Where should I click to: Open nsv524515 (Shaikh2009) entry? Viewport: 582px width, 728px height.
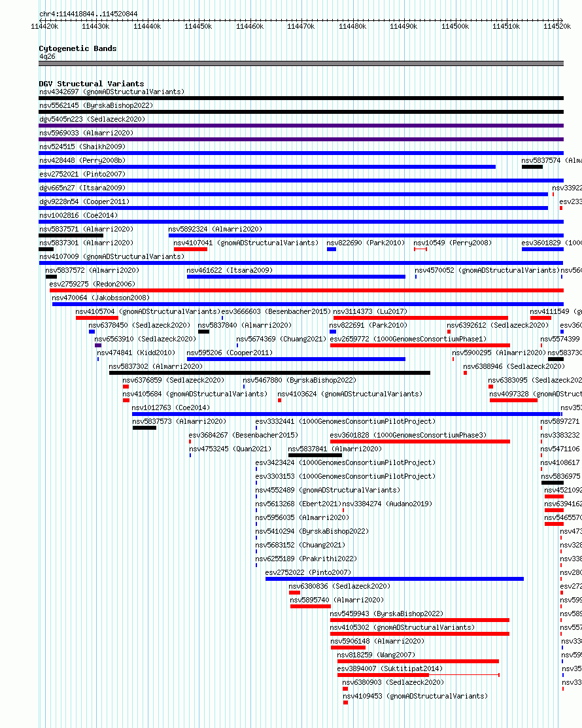82,147
